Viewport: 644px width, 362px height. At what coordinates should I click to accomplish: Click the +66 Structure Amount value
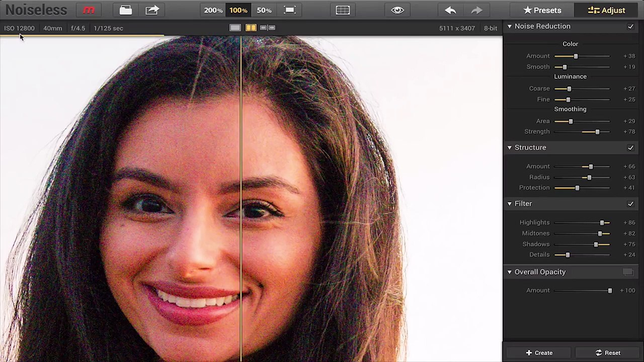(629, 166)
